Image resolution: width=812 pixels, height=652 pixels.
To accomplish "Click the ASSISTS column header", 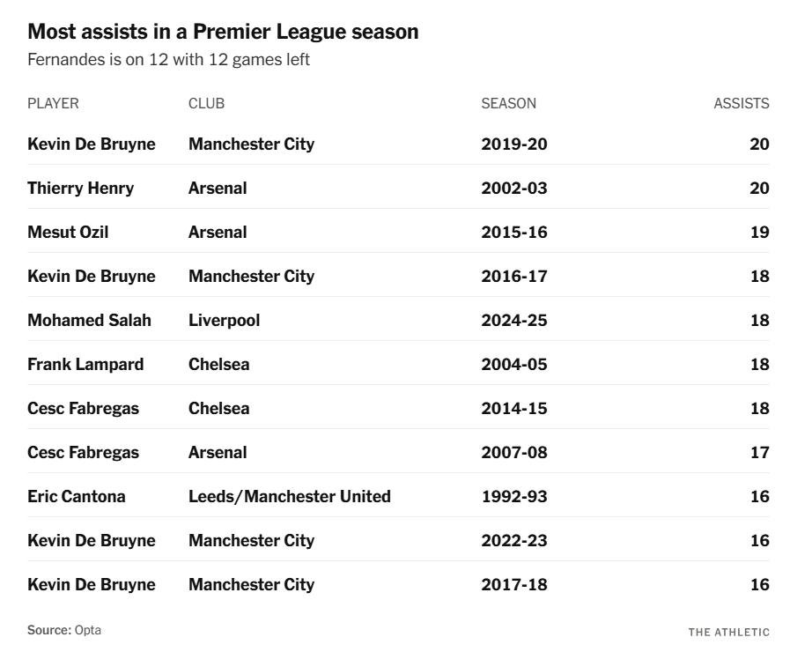I will point(741,103).
